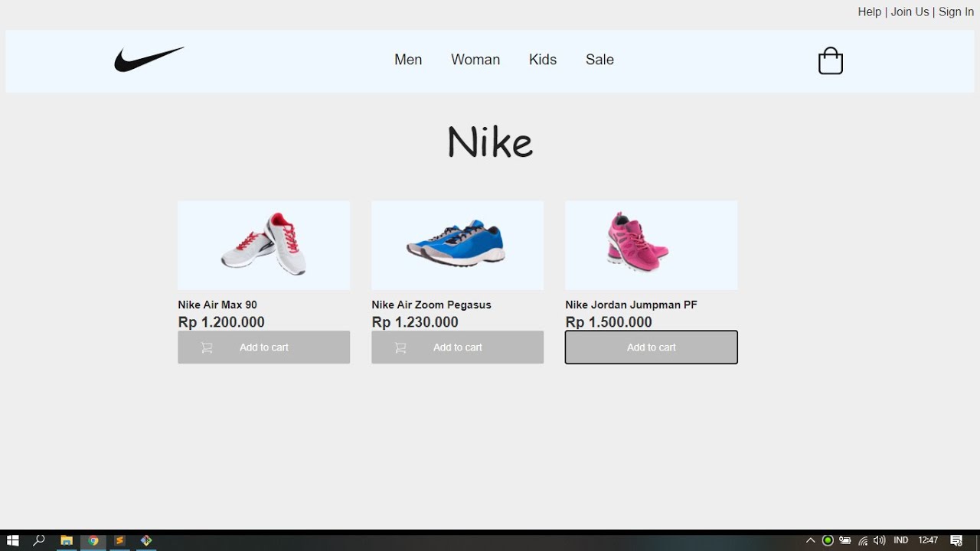Click the Nike swoosh logo
The image size is (980, 551).
coord(149,60)
